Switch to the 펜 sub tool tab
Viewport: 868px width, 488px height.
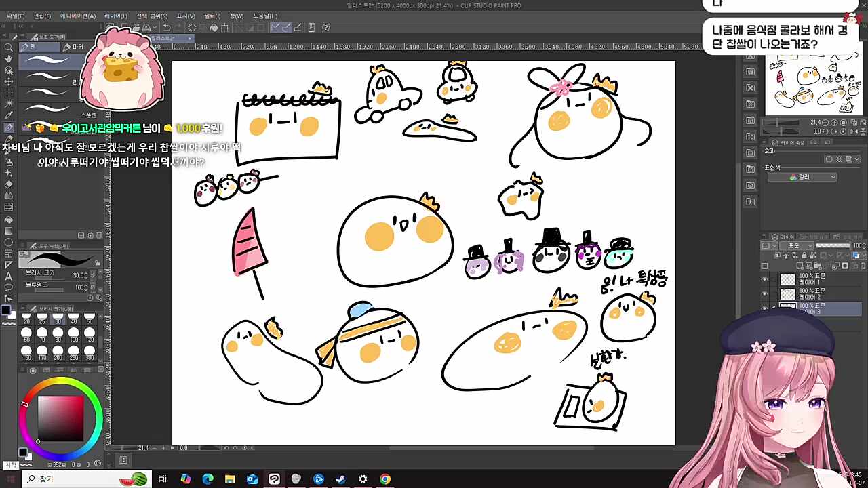(39, 47)
